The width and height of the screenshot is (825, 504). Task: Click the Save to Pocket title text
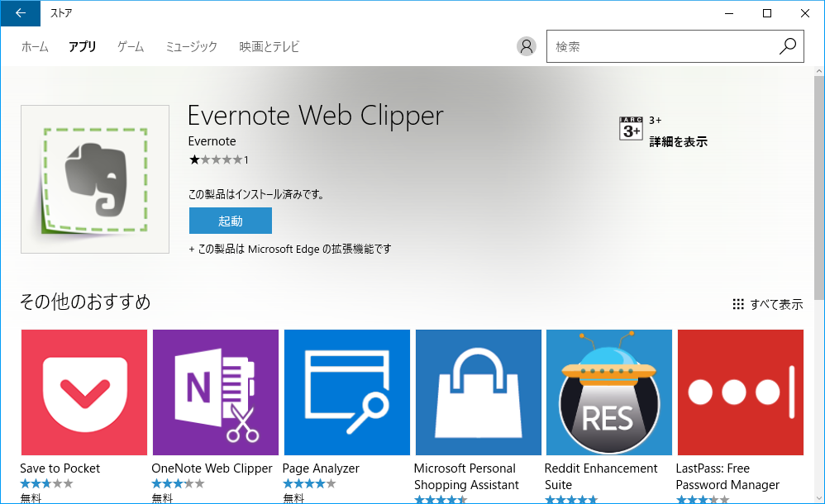[x=60, y=468]
